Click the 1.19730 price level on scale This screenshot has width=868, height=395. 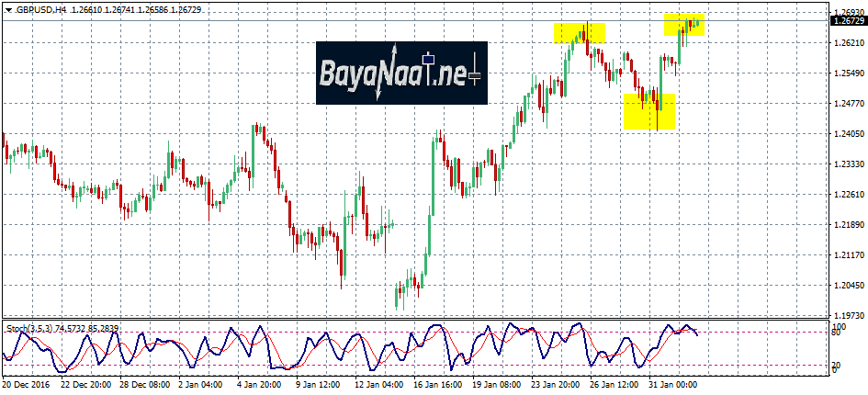849,314
